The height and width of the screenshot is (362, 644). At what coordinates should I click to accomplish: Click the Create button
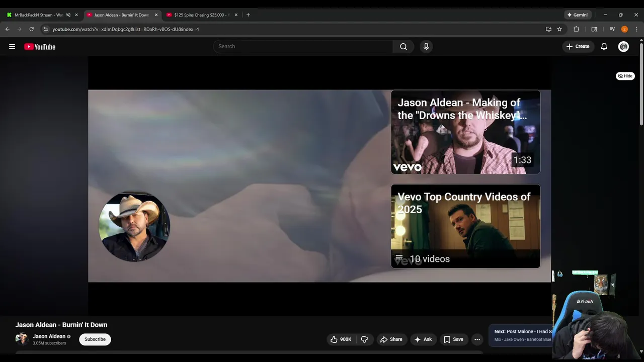coord(578,47)
